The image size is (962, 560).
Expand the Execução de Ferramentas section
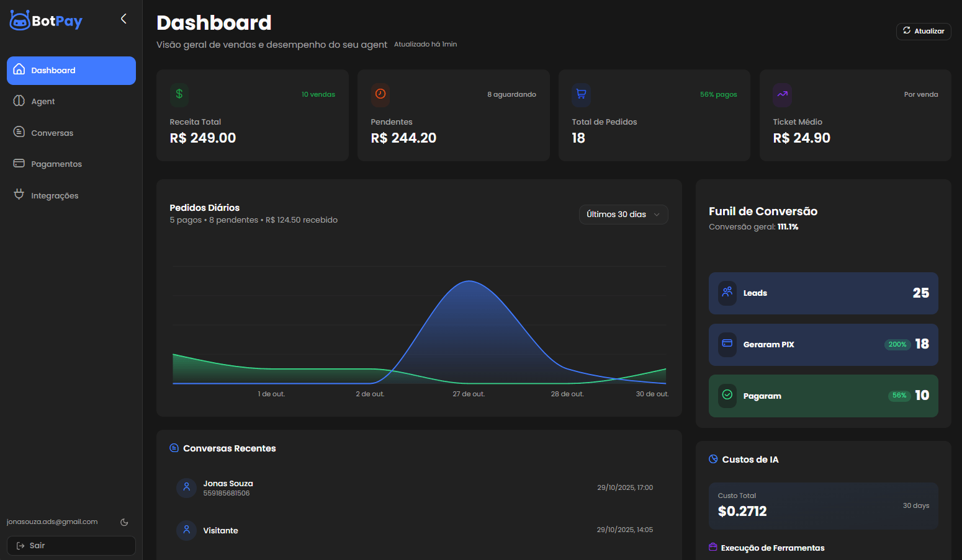pos(772,548)
